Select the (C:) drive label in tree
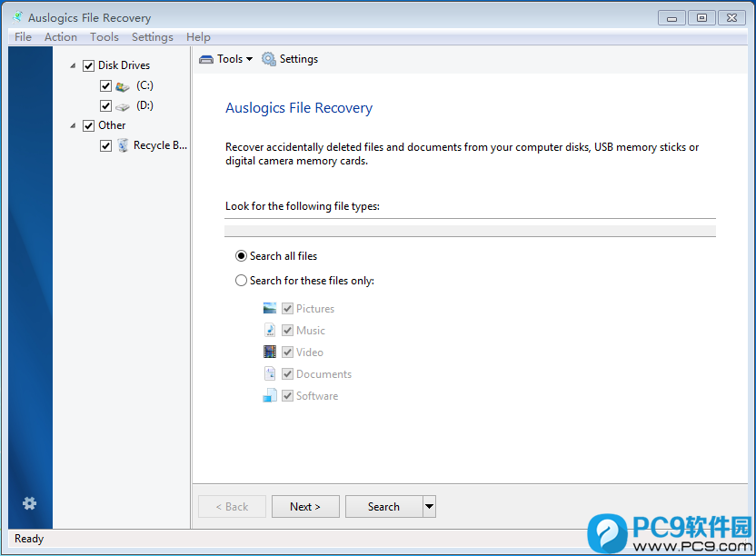The width and height of the screenshot is (756, 556). click(x=144, y=85)
